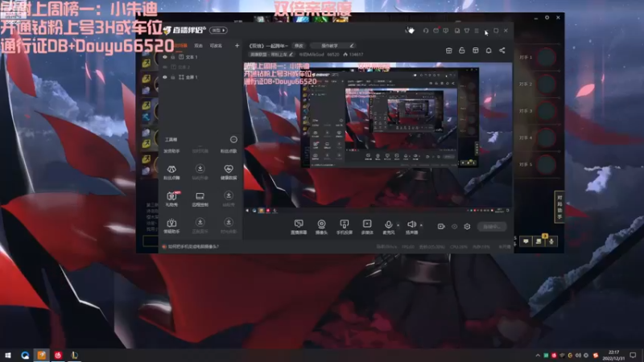Open the vertical helper tab in game window
Image resolution: width=644 pixels, height=362 pixels.
(x=559, y=207)
